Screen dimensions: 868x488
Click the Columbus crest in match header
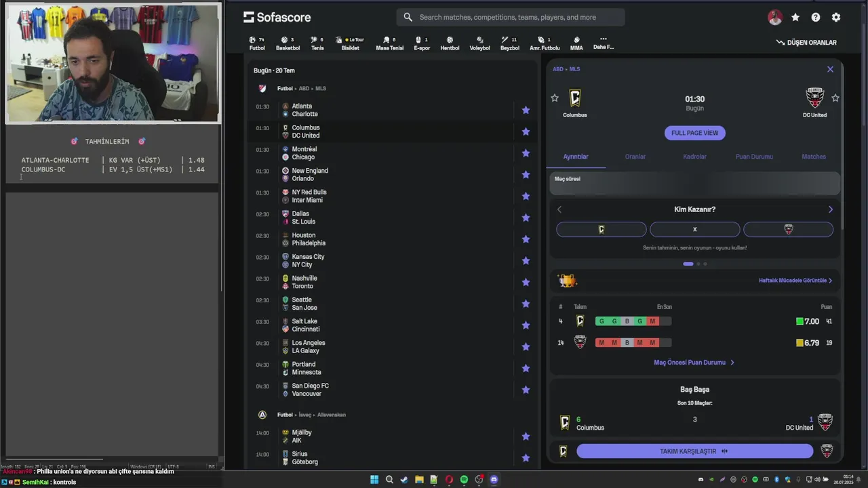coord(575,98)
